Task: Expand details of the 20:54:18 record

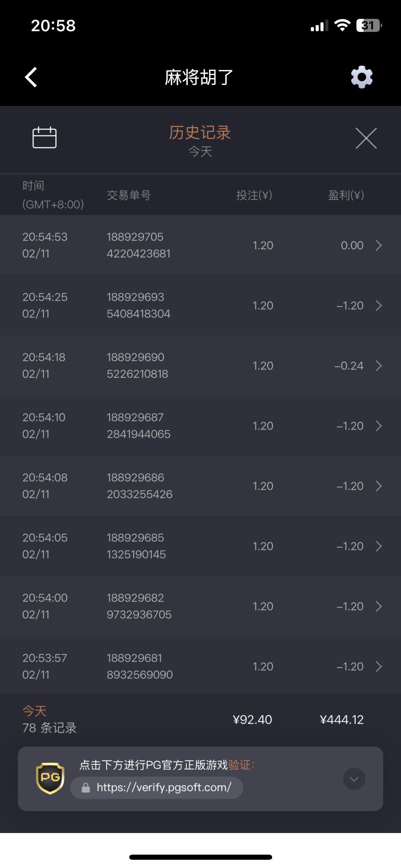Action: 379,366
